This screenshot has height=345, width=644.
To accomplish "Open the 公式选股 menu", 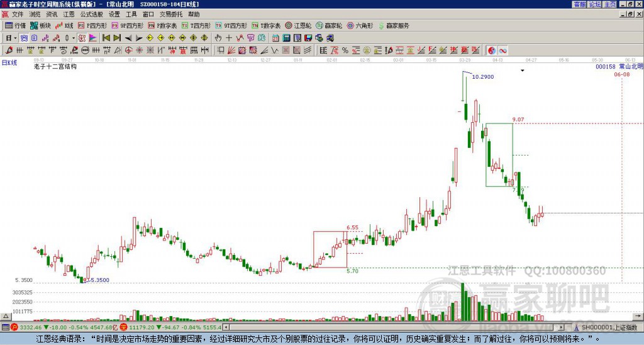I will pyautogui.click(x=92, y=14).
